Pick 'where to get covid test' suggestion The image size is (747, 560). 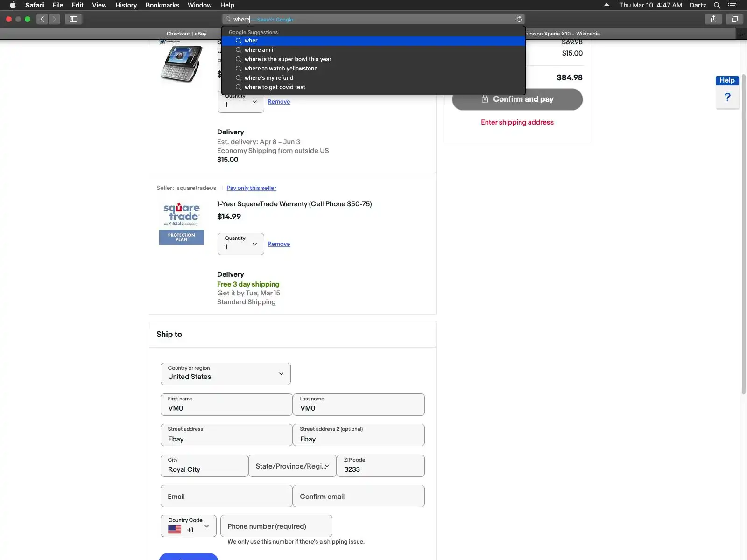[x=373, y=87]
